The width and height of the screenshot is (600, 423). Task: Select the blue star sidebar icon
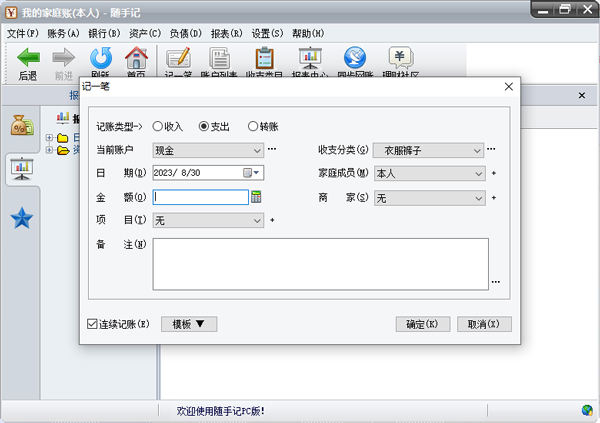tap(22, 218)
